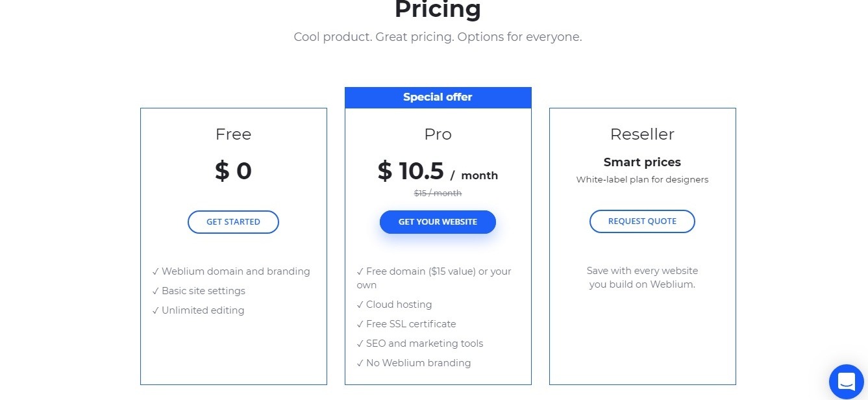The image size is (868, 400).
Task: Click the Pricing page heading
Action: pyautogui.click(x=438, y=10)
